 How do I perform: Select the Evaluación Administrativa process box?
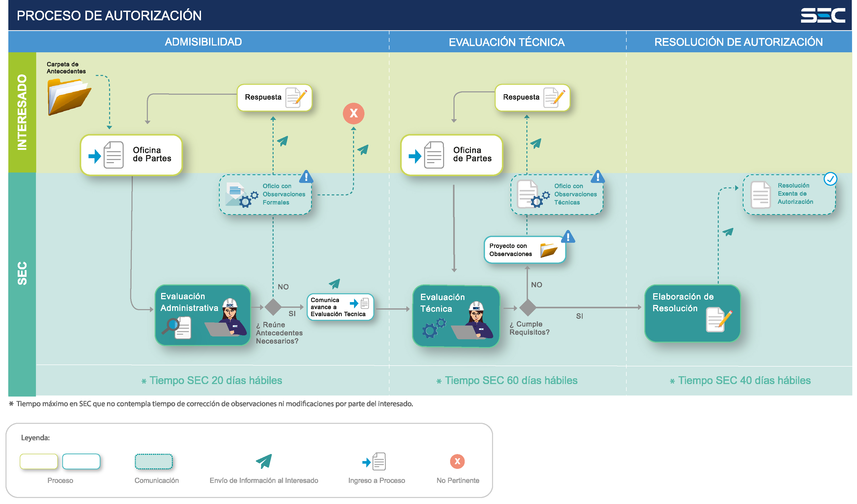(203, 315)
